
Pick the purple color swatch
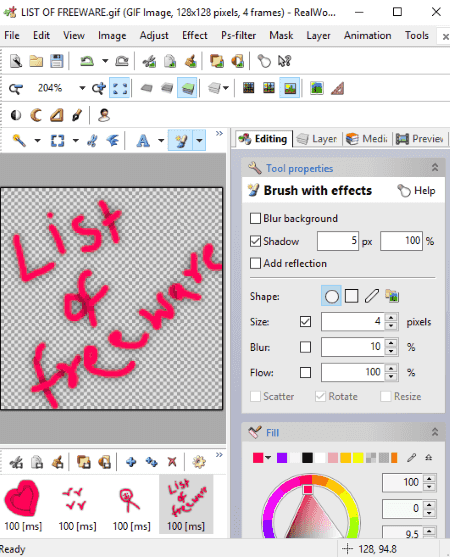[282, 458]
